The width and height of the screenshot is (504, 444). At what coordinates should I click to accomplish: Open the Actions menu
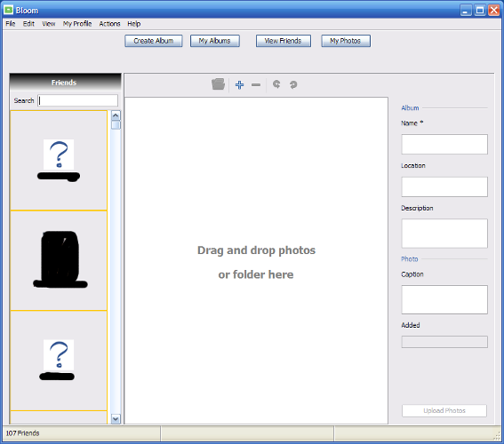tap(109, 24)
